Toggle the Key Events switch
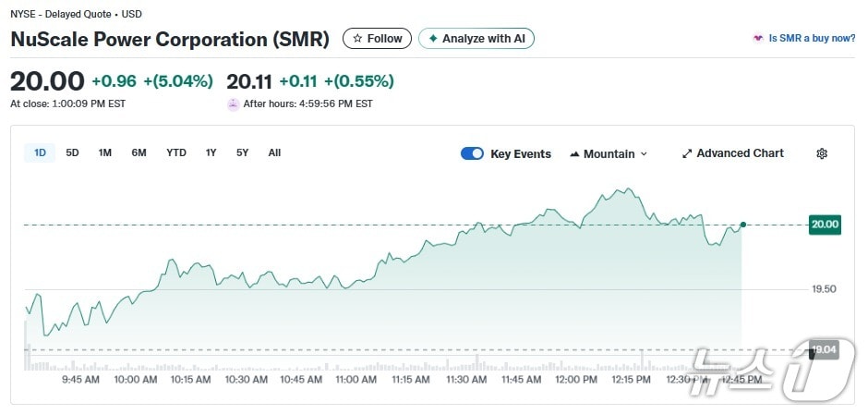 click(472, 154)
